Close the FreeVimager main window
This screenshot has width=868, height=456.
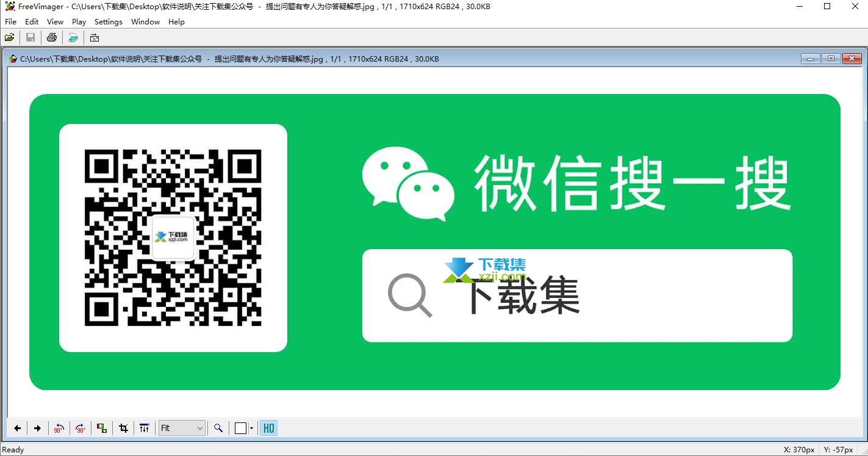coord(855,7)
